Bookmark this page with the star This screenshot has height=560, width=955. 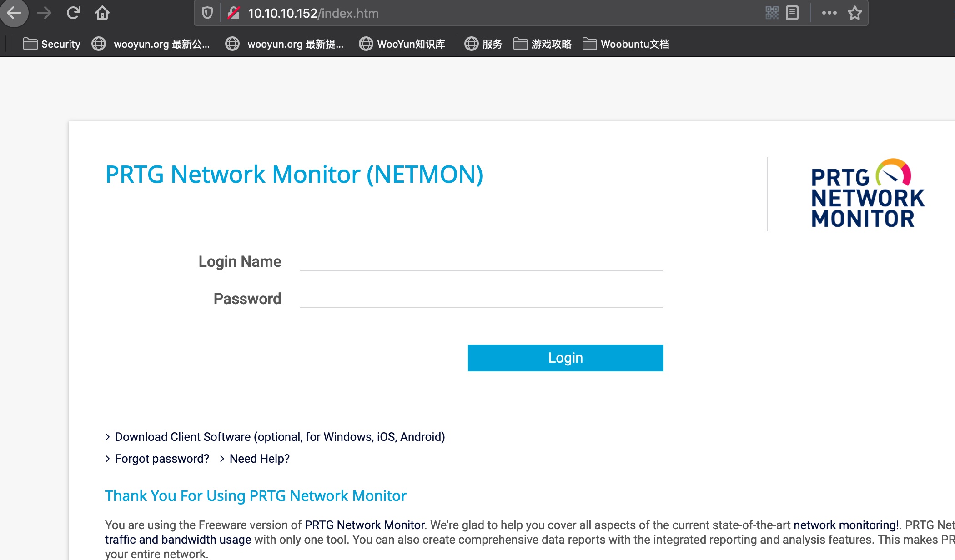tap(854, 13)
